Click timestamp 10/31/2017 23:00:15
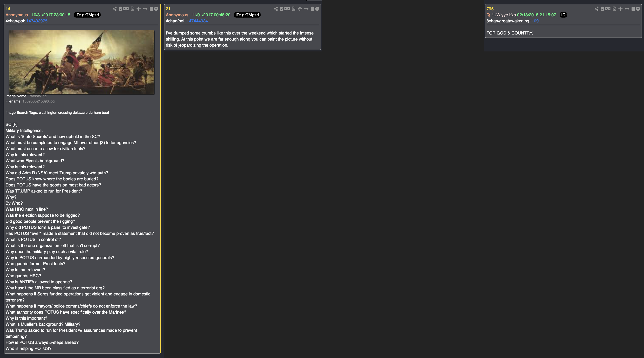 (x=51, y=15)
